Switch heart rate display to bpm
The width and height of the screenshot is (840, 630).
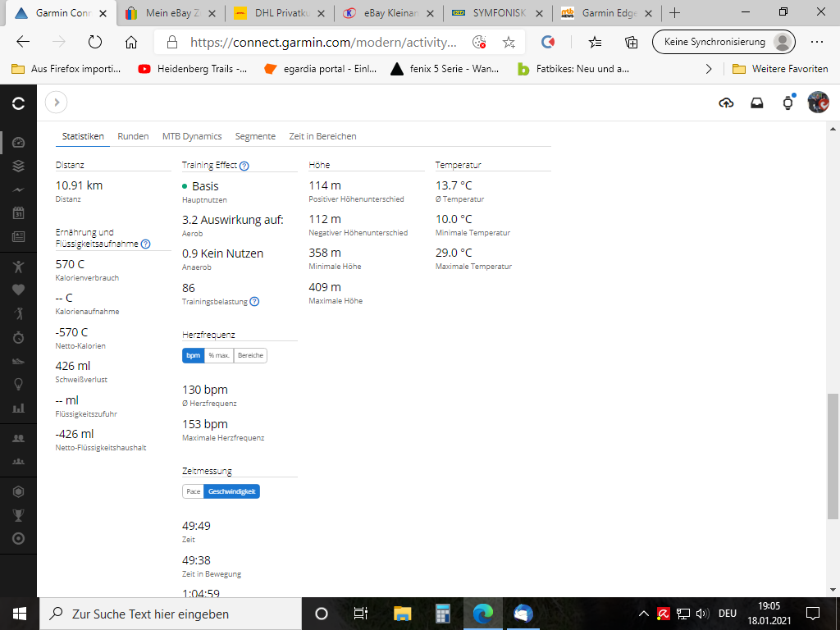193,355
